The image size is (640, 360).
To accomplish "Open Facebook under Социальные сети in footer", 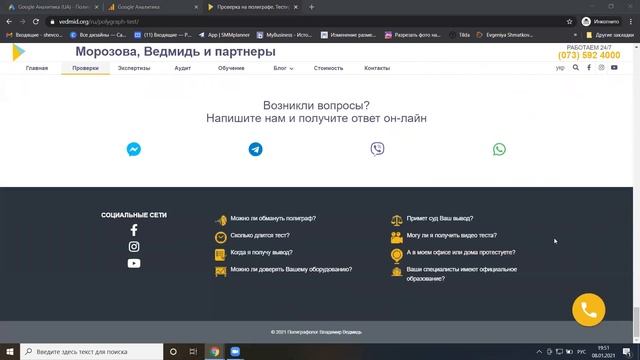I will (x=134, y=230).
